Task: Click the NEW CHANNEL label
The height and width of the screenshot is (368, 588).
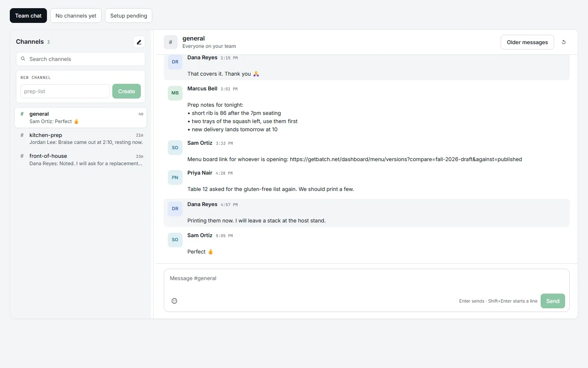Action: coord(36,78)
